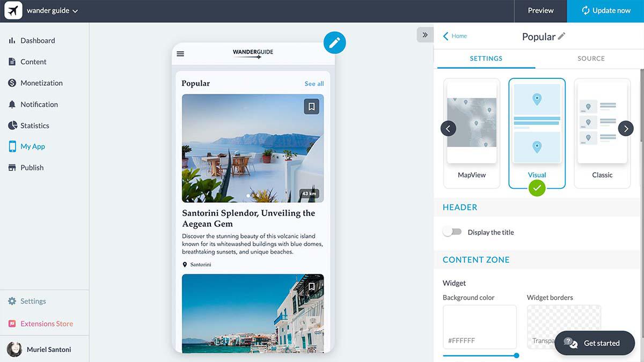Click the See all link
This screenshot has height=362, width=644.
pyautogui.click(x=314, y=84)
